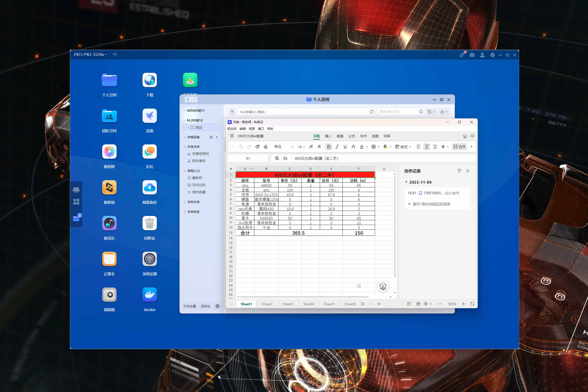Click the fx insert function icon
This screenshot has width=588, height=392.
click(285, 158)
